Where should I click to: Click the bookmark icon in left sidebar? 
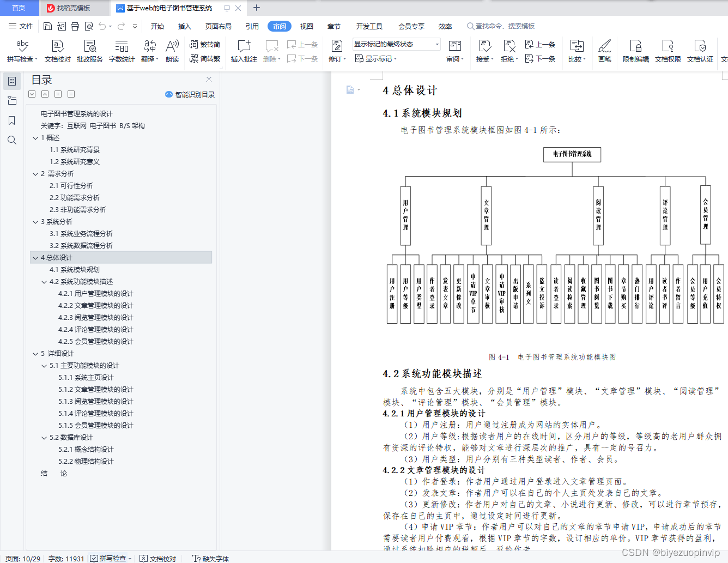click(12, 120)
